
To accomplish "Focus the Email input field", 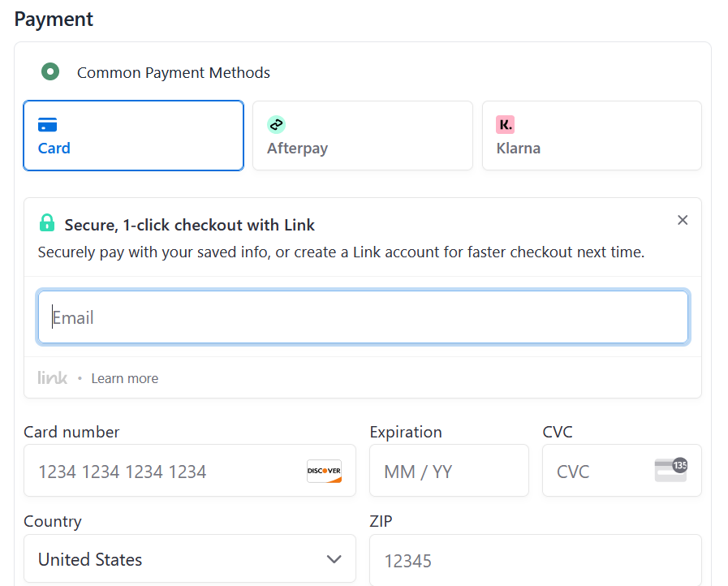I will [x=363, y=317].
